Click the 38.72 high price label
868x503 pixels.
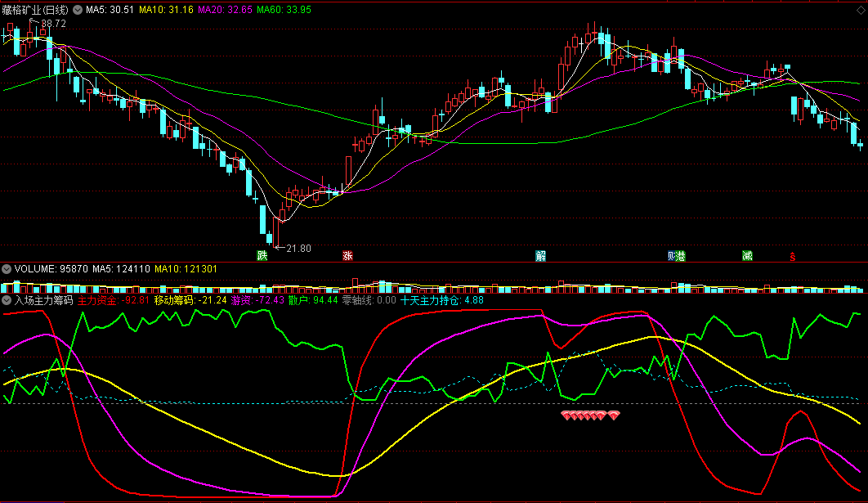click(54, 24)
